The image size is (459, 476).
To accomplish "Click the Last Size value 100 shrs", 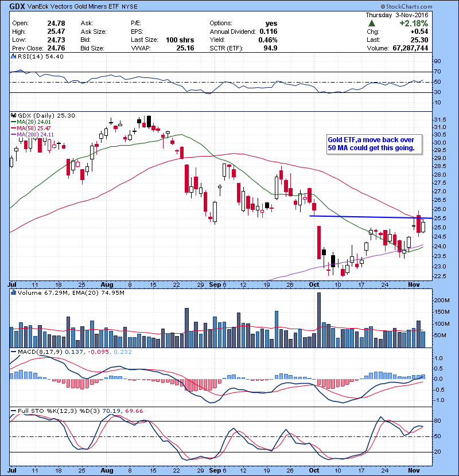I will (x=180, y=40).
